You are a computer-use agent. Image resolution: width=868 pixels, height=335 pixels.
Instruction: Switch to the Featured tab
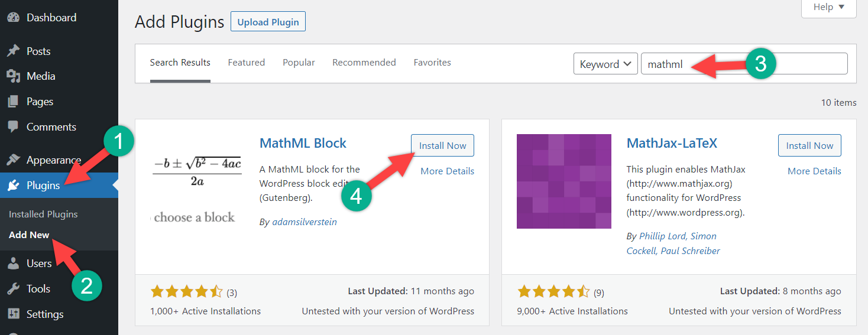(246, 63)
